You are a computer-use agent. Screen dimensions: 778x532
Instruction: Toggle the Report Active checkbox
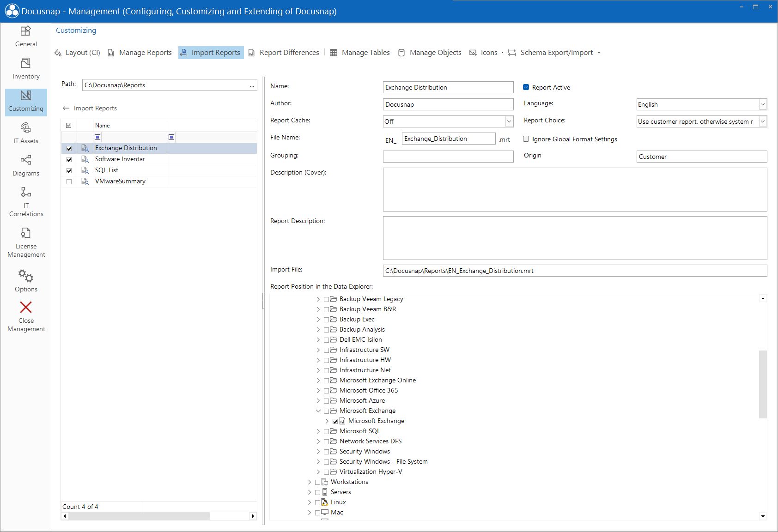click(x=526, y=87)
